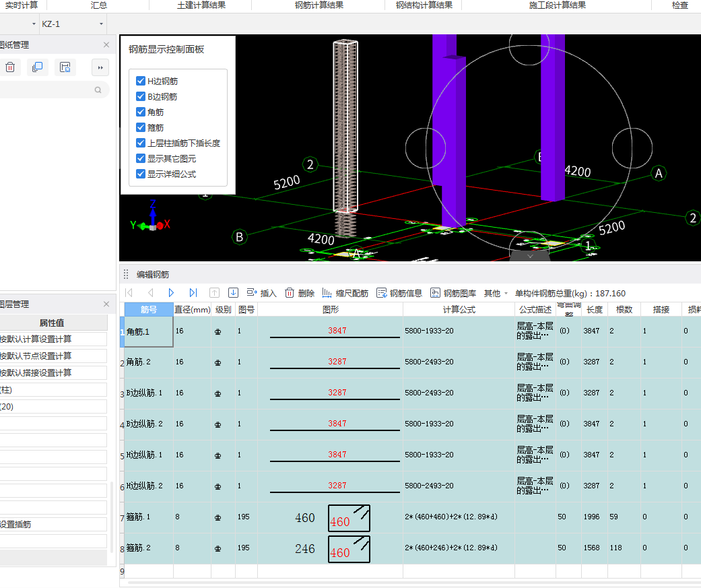701x588 pixels.
Task: Open 土建计算结果 ribbon group
Action: pyautogui.click(x=201, y=5)
